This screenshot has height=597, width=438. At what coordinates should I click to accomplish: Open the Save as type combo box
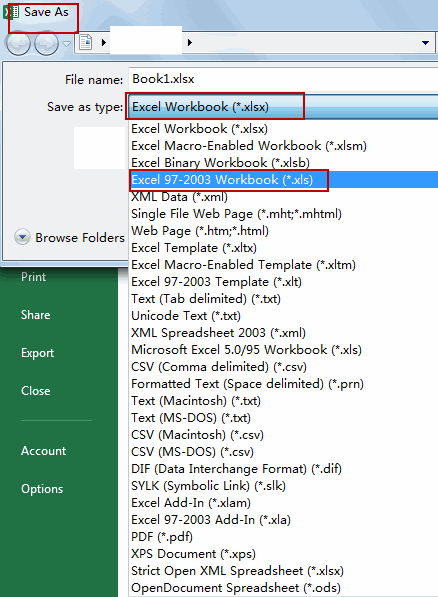point(283,107)
